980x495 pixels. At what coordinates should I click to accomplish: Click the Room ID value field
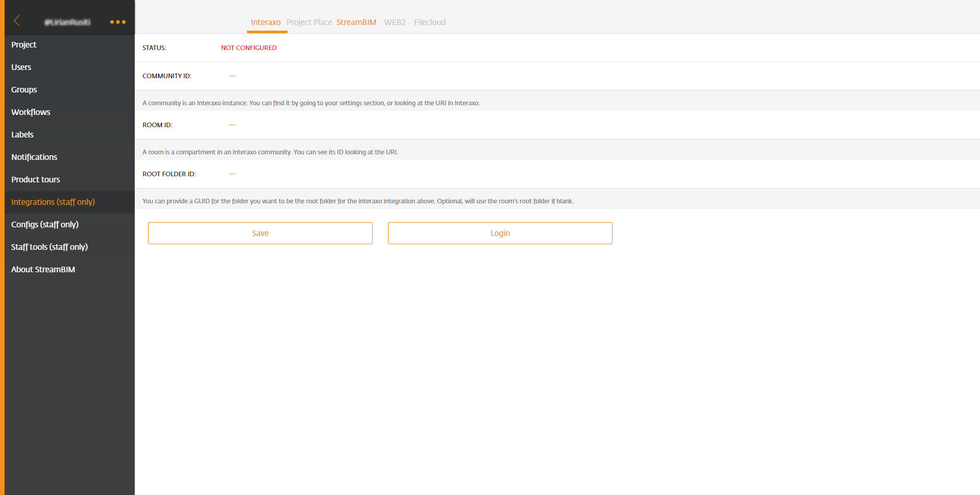232,125
